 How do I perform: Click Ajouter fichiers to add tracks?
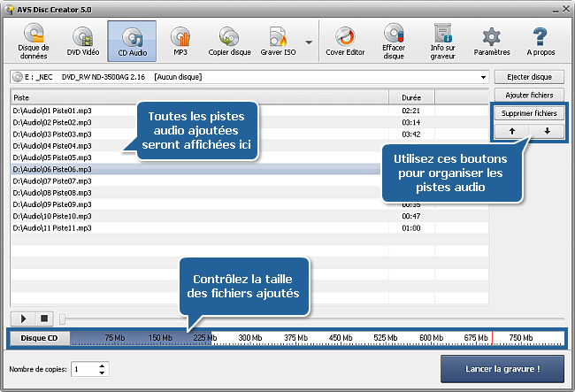point(528,95)
